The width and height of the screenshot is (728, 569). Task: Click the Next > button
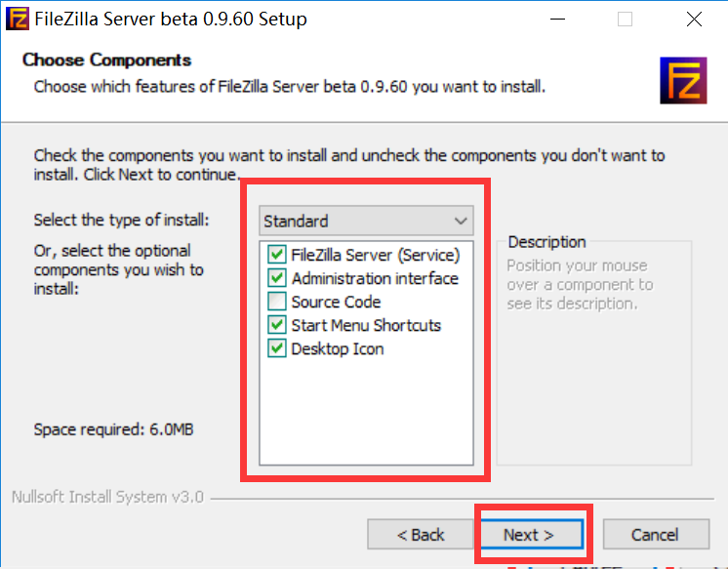(x=532, y=534)
